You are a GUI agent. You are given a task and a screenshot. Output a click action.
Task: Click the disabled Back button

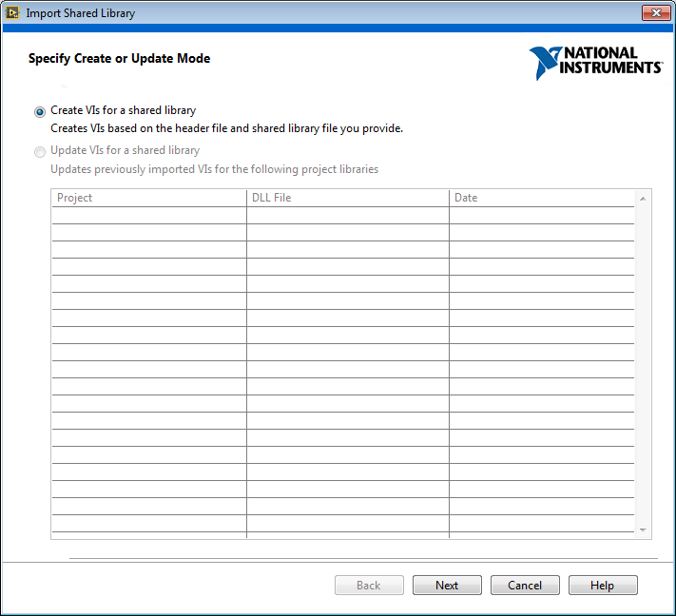click(369, 586)
